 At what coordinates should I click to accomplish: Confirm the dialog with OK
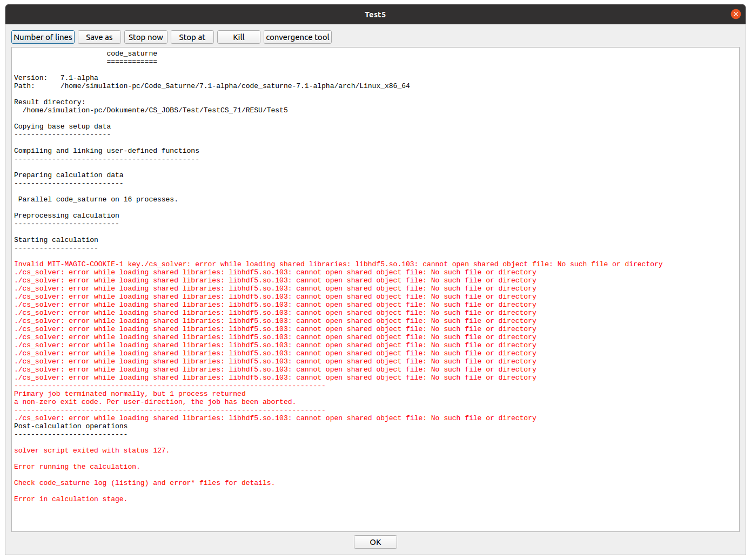pos(375,542)
